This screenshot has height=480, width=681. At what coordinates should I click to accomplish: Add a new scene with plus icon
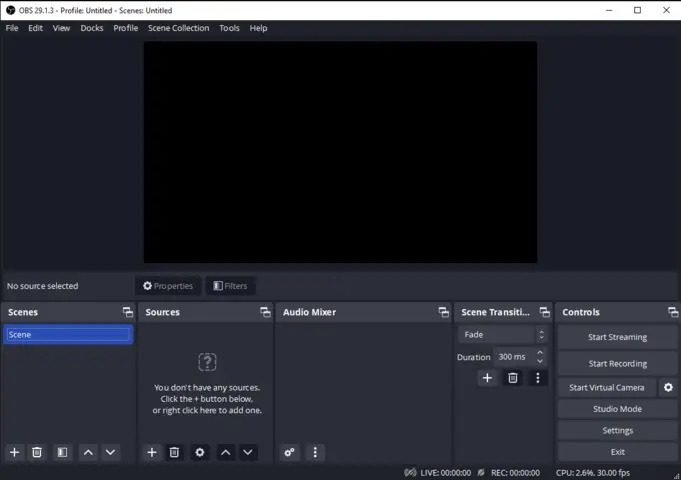click(14, 452)
